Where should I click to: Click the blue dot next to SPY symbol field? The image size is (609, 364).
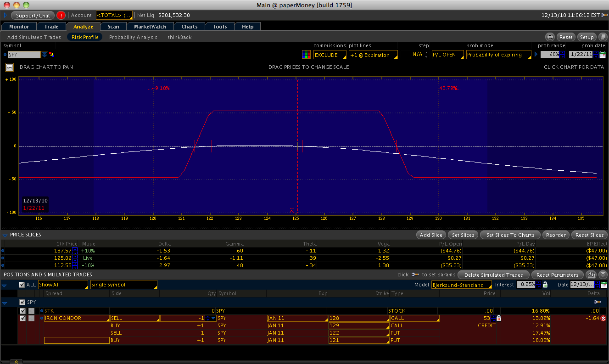tap(5, 55)
